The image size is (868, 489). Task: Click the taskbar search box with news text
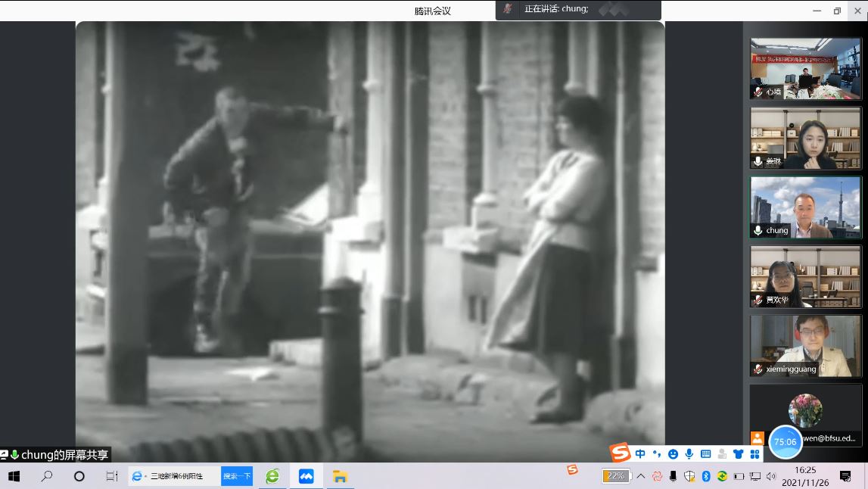[x=174, y=476]
